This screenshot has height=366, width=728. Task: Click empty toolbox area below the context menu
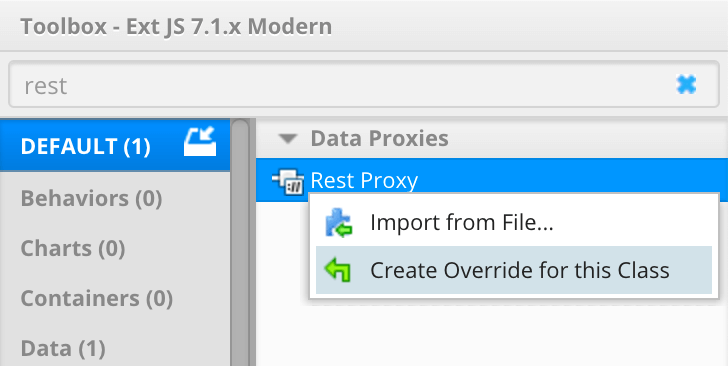point(492,334)
